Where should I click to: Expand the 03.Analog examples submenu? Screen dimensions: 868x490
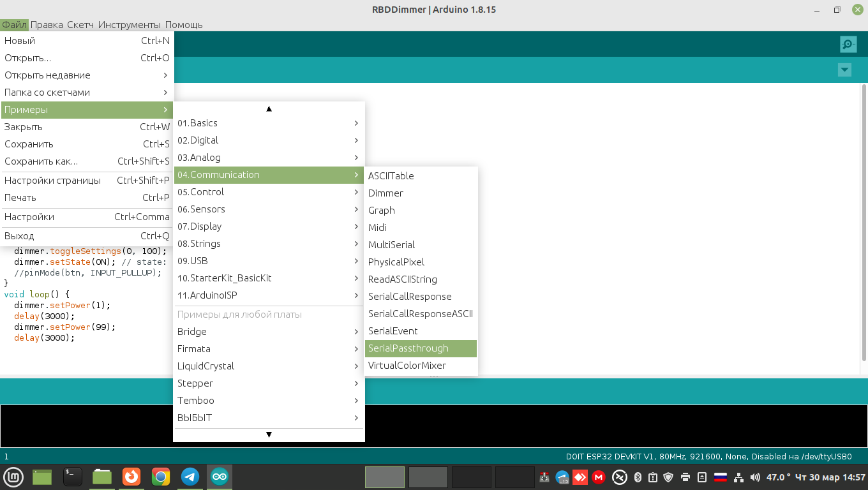[269, 158]
